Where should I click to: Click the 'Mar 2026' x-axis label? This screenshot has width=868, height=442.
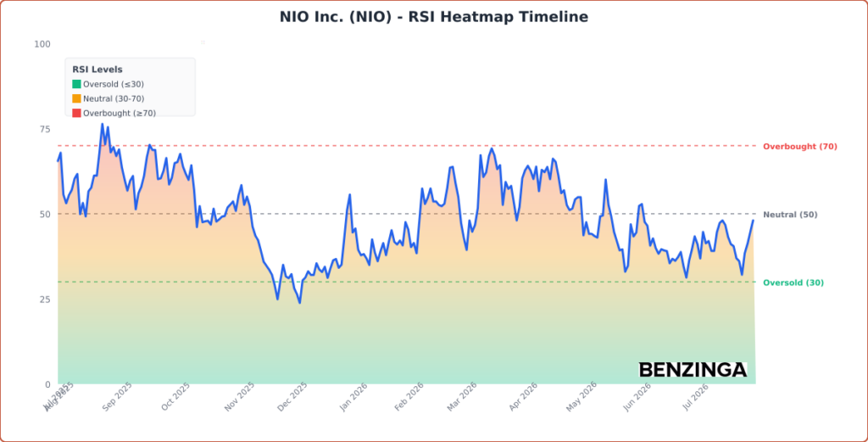[x=462, y=396]
